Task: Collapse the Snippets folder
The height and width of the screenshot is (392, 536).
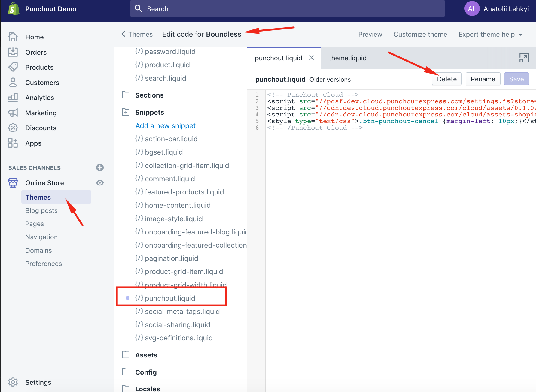Action: (150, 112)
